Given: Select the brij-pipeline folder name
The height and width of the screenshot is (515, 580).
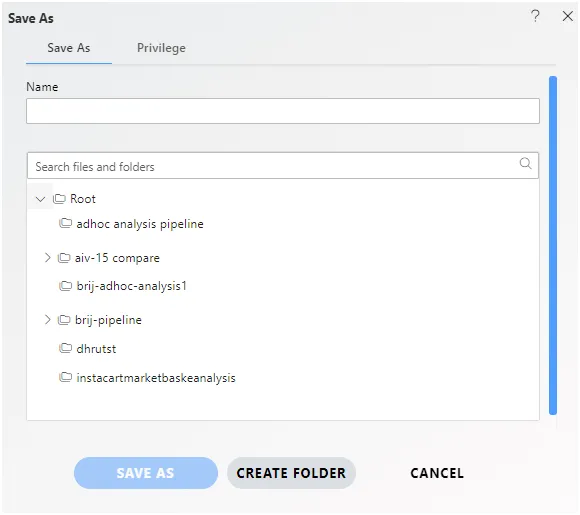Looking at the screenshot, I should [108, 320].
